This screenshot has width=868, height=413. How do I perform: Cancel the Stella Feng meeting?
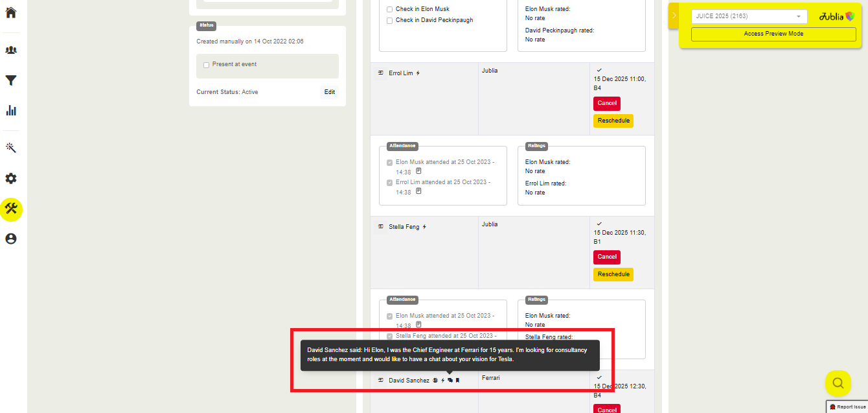pos(607,257)
